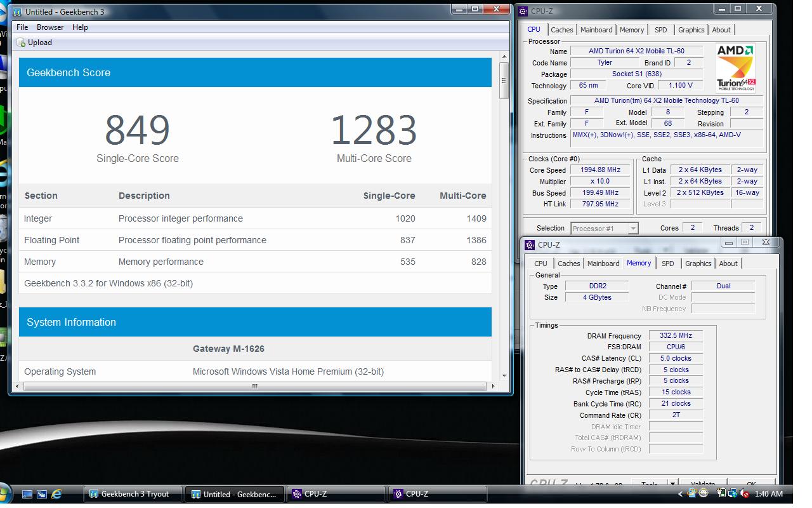Open the File menu in Geekbench

(x=22, y=27)
